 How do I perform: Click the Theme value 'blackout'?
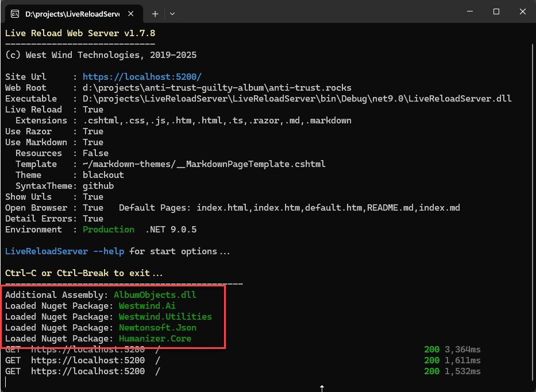pyautogui.click(x=103, y=175)
